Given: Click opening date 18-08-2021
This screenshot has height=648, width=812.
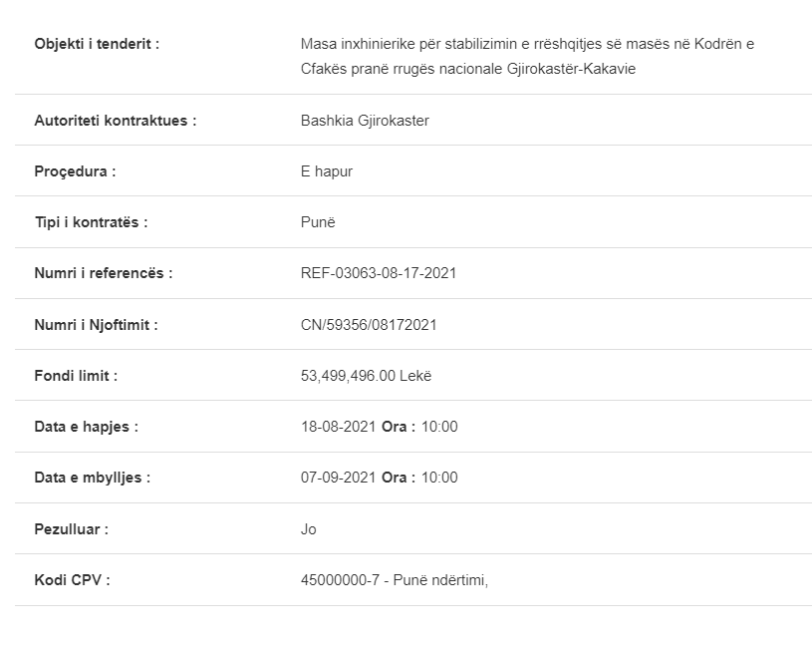Looking at the screenshot, I should pos(338,427).
